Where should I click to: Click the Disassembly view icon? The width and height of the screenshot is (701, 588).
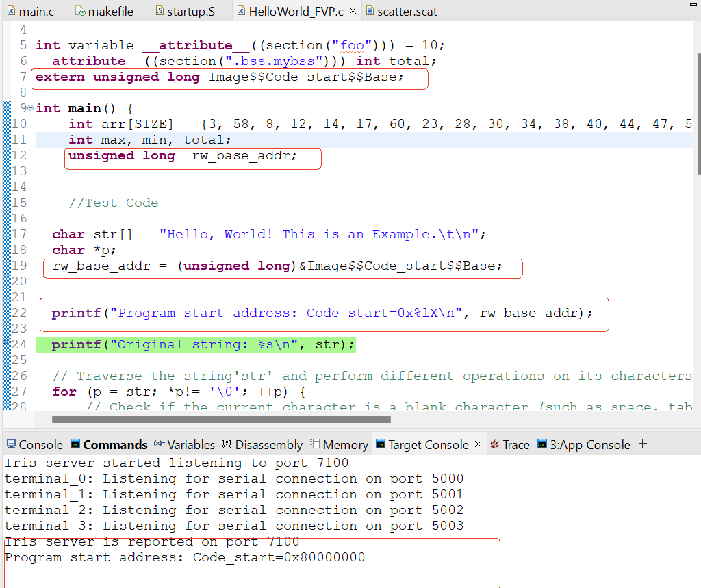click(227, 445)
